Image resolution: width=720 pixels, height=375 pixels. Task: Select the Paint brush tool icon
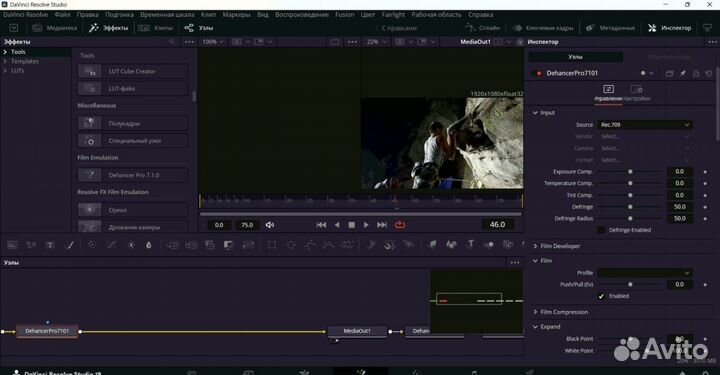pos(70,245)
